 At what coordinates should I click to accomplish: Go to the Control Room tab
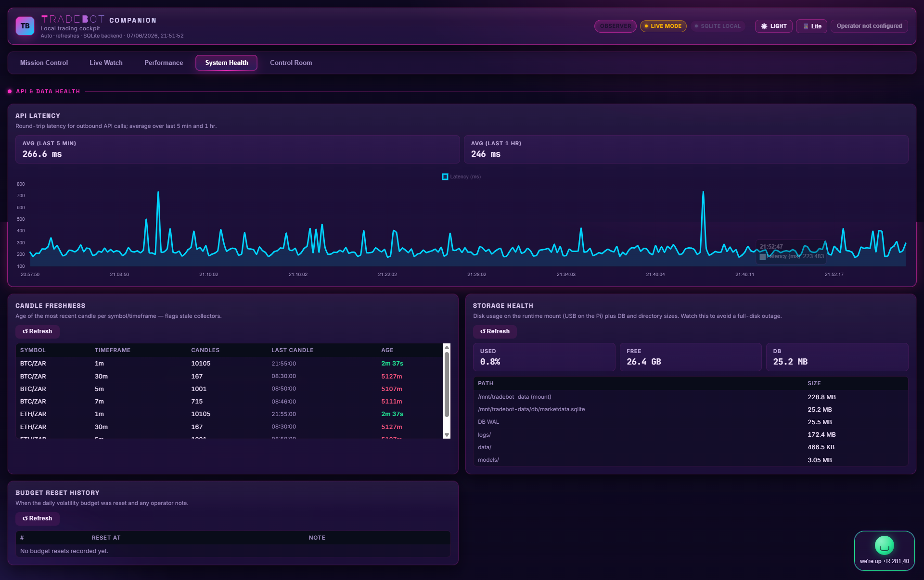point(291,63)
